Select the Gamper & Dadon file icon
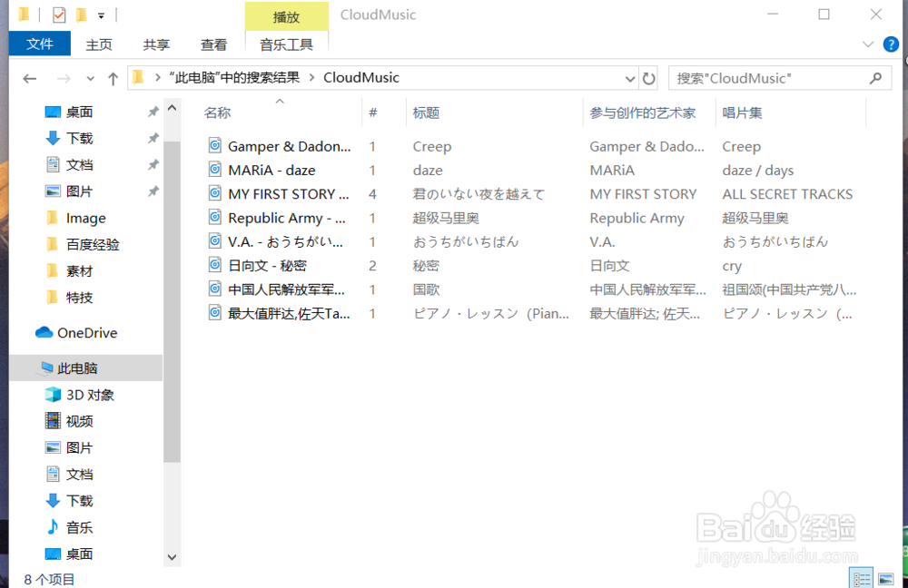Image resolution: width=908 pixels, height=588 pixels. (215, 145)
